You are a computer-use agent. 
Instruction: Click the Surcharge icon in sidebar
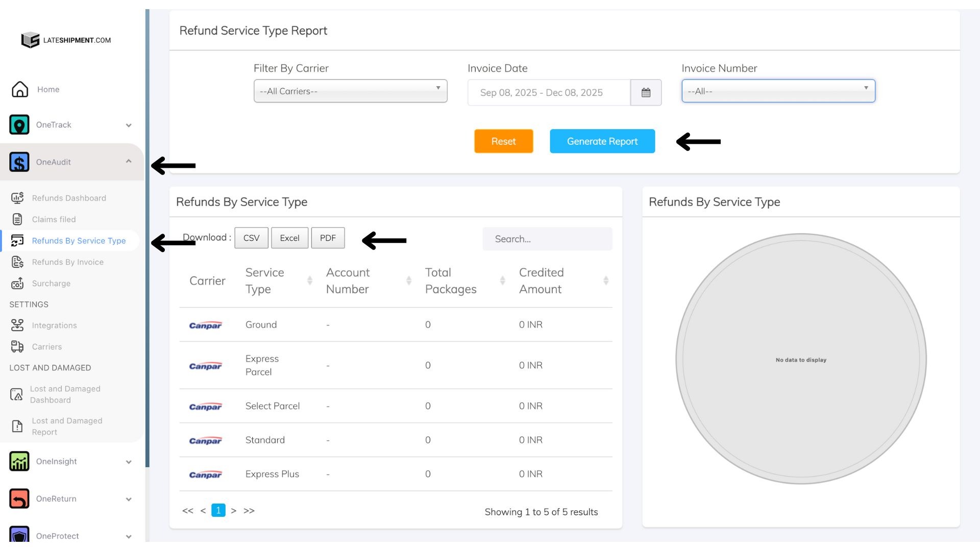(x=17, y=283)
